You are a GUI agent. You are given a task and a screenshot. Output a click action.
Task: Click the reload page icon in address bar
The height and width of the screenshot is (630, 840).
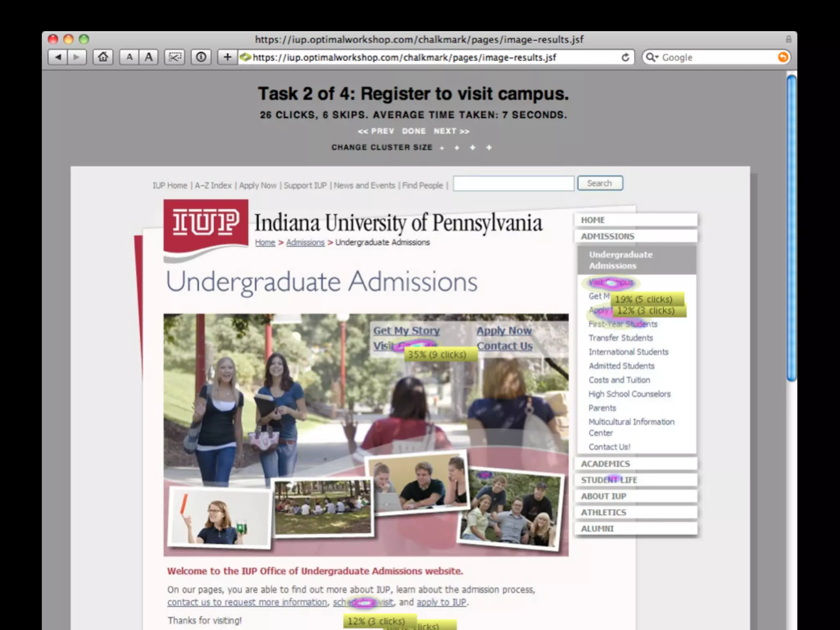(625, 57)
